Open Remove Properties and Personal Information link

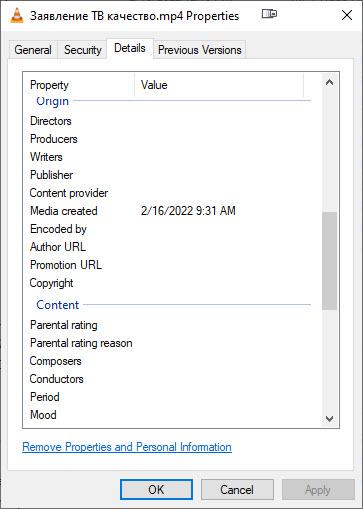(127, 447)
